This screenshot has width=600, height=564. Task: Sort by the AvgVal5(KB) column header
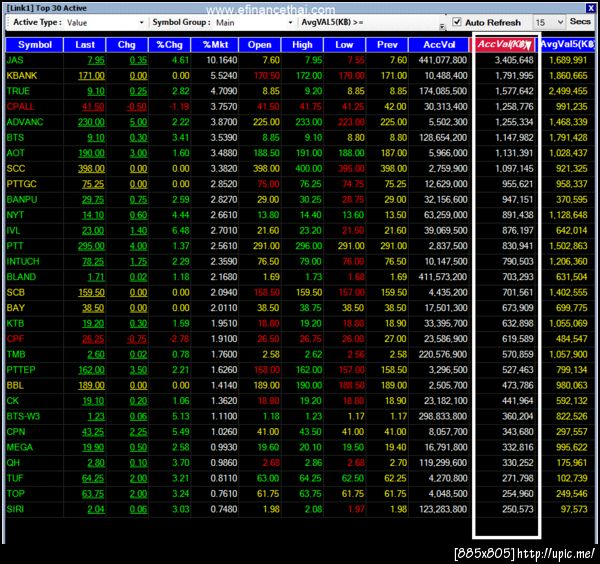(x=568, y=45)
